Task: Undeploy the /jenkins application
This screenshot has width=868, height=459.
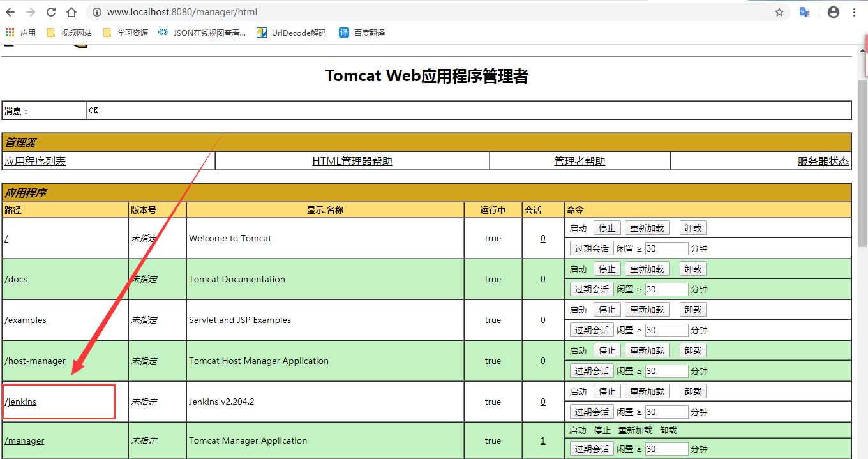Action: tap(693, 391)
